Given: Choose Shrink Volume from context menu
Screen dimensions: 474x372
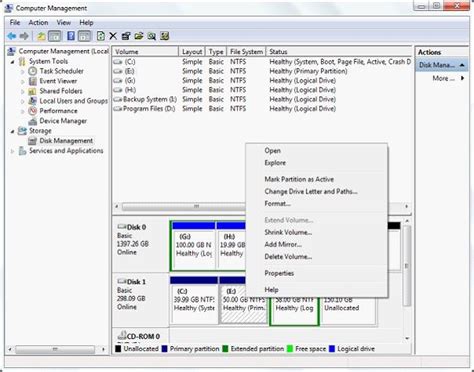Looking at the screenshot, I should (288, 232).
